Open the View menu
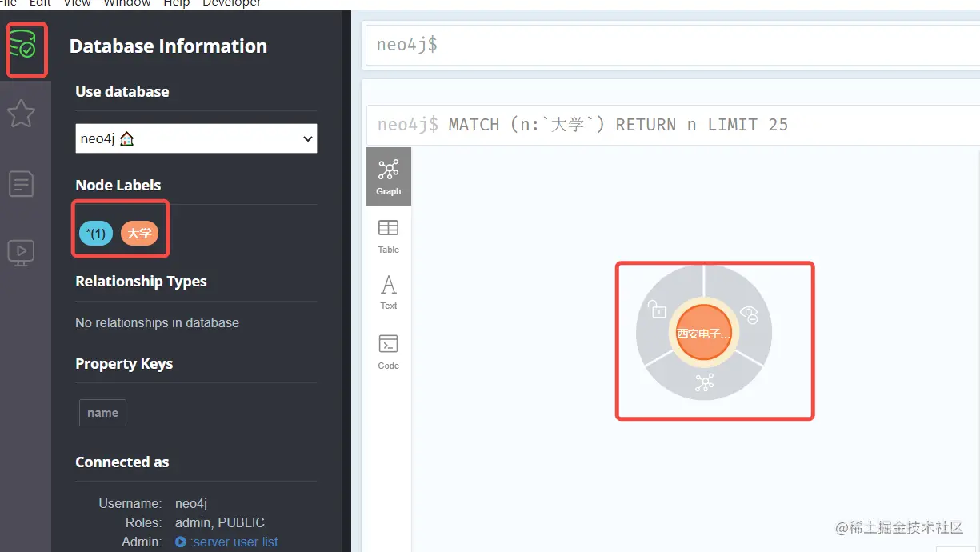 click(78, 3)
